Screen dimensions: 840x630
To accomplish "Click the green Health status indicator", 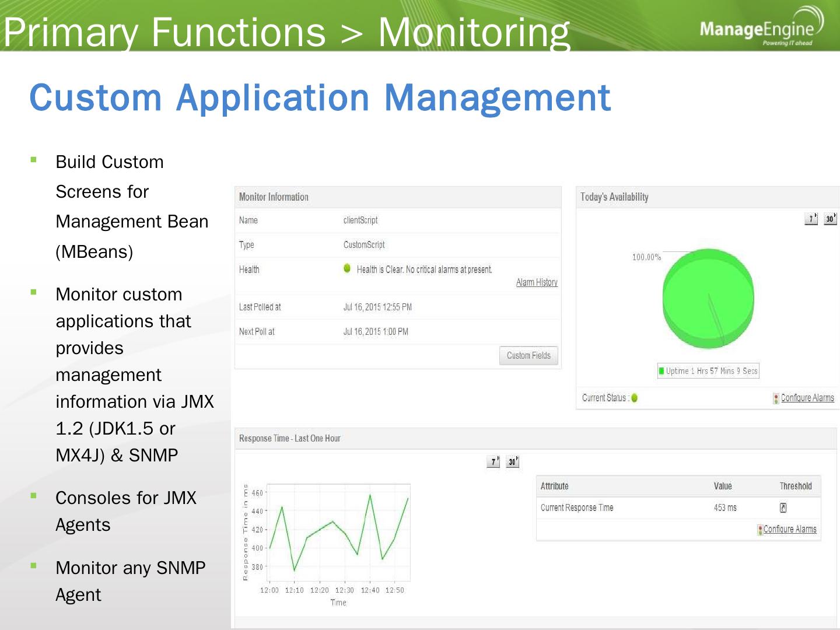I will [347, 268].
